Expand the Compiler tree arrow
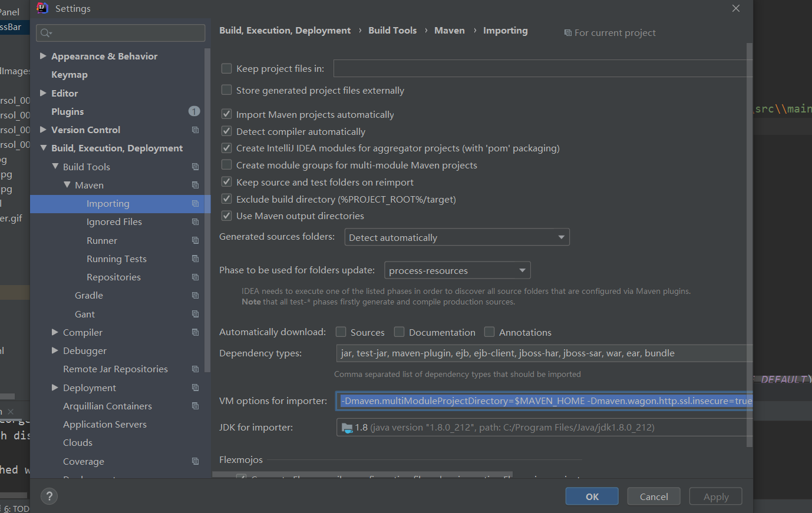The height and width of the screenshot is (513, 812). tap(55, 332)
